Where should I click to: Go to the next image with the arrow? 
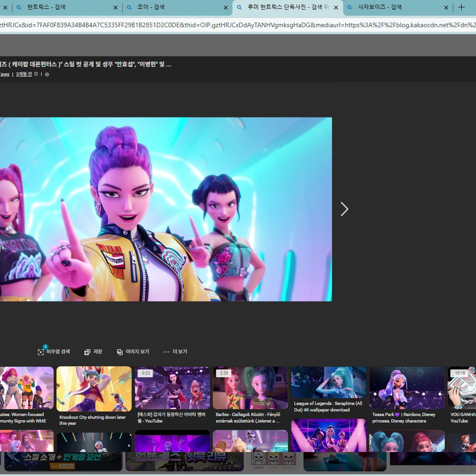point(344,209)
